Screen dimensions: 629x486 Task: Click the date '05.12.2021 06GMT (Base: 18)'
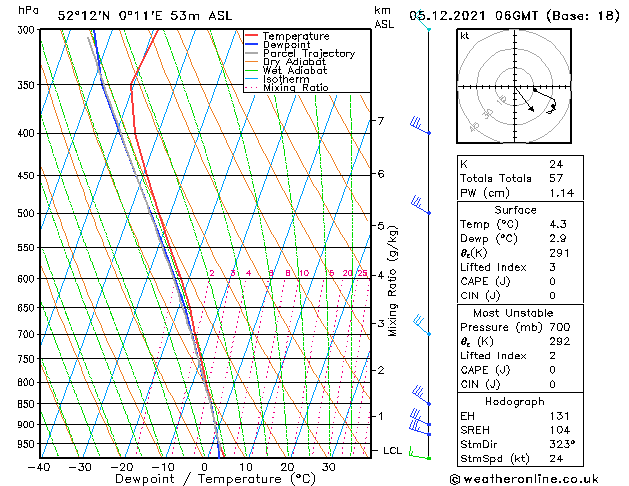tap(514, 16)
